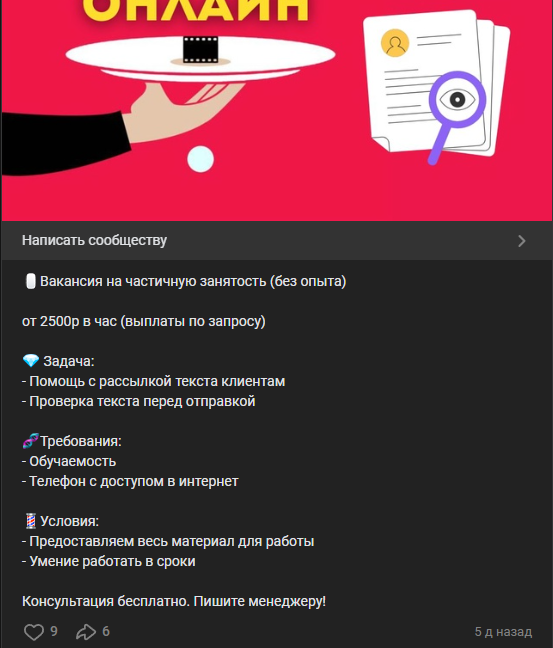Click Написать сообществу button

[x=276, y=241]
